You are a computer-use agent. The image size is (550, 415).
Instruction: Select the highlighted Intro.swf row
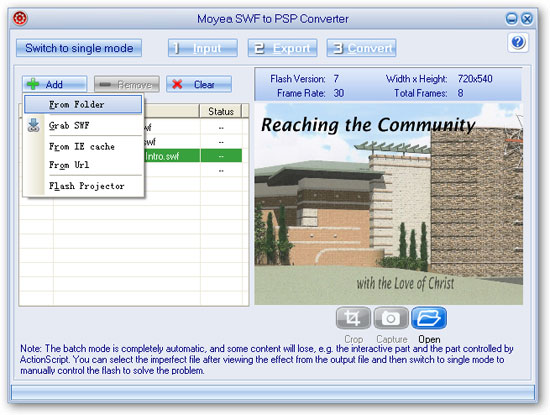tap(193, 156)
